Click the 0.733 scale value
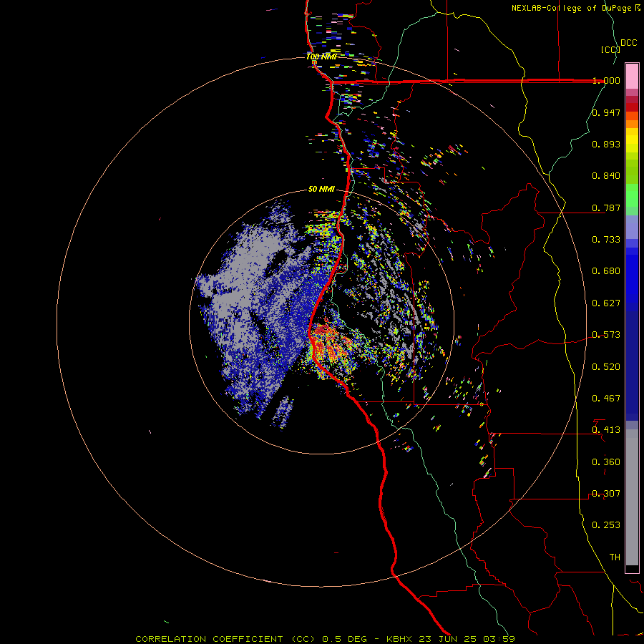Screen dimensions: 644x644 click(606, 240)
